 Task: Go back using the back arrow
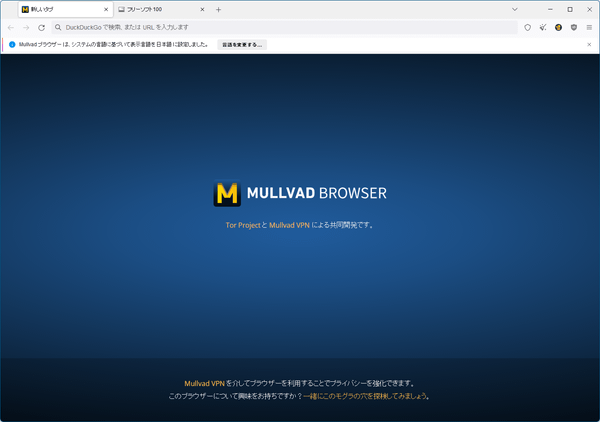11,28
